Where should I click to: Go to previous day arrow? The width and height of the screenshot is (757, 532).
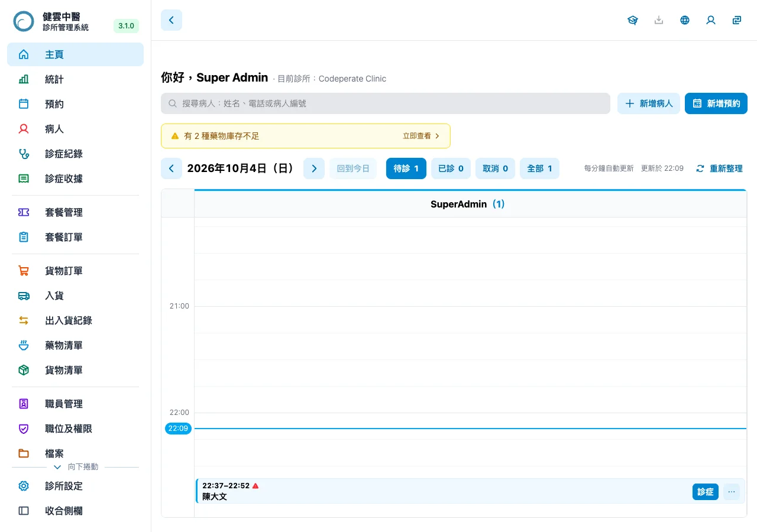172,168
